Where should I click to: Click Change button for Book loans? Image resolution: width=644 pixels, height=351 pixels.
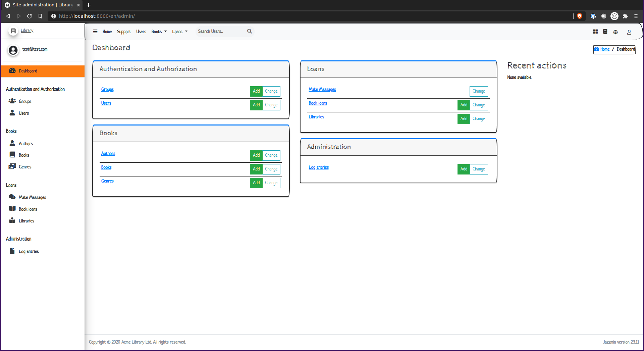coord(479,105)
